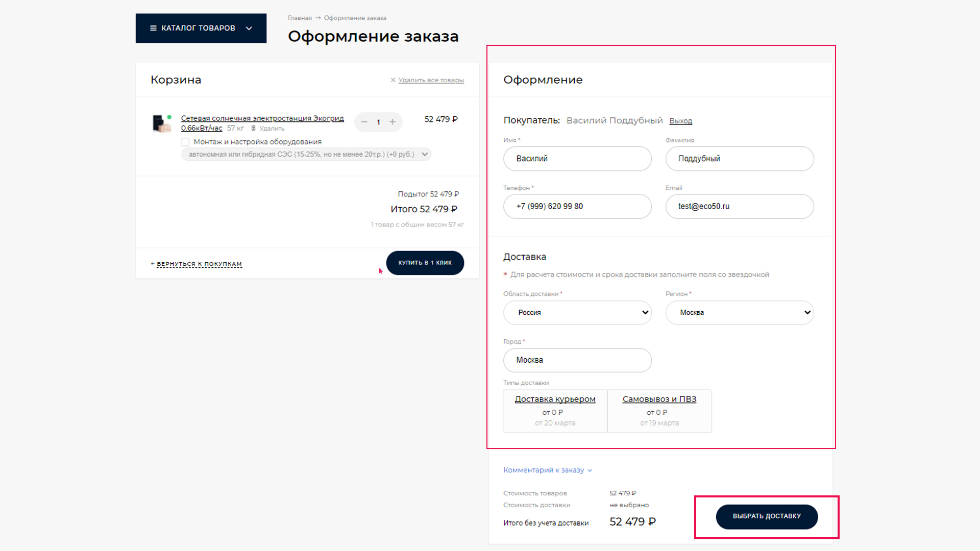Click the trash icon to remove the product
Image resolution: width=980 pixels, height=551 pixels.
coord(254,129)
